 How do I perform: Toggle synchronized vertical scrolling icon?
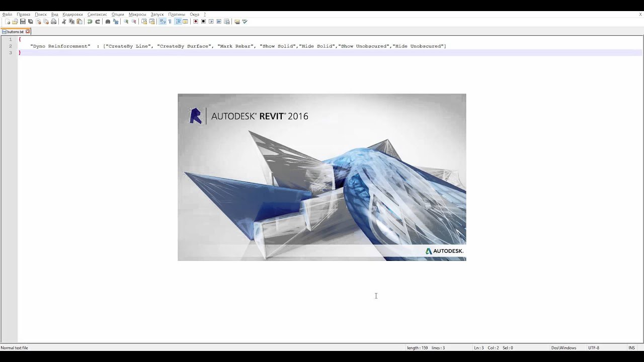click(144, 22)
